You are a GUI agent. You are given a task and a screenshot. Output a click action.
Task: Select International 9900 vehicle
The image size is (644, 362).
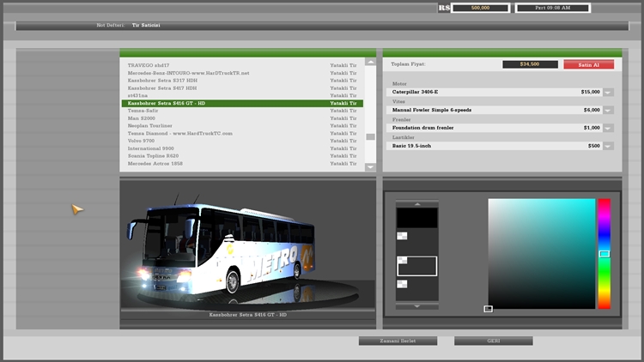(242, 148)
